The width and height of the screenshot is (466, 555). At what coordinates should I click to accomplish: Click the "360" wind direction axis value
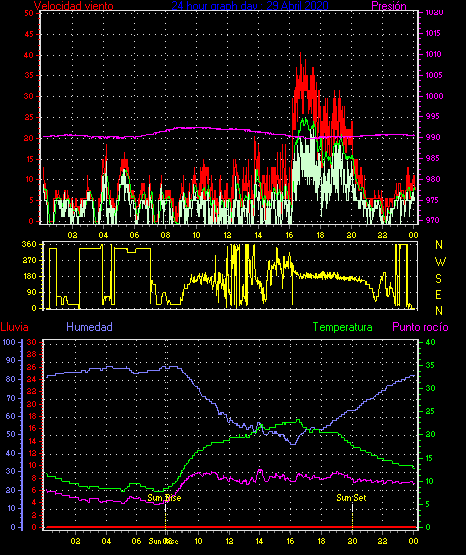[x=29, y=244]
